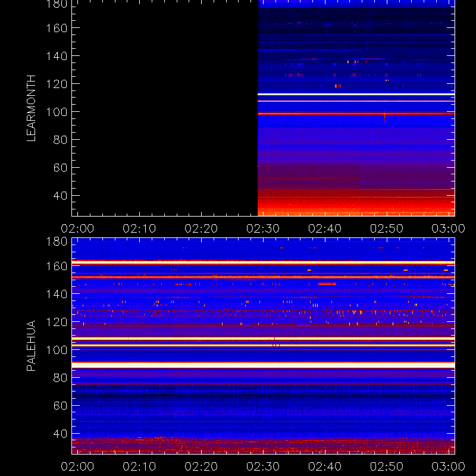Select the 02:10 label under the Learmonth plot
This screenshot has width=476, height=476.
[x=139, y=228]
